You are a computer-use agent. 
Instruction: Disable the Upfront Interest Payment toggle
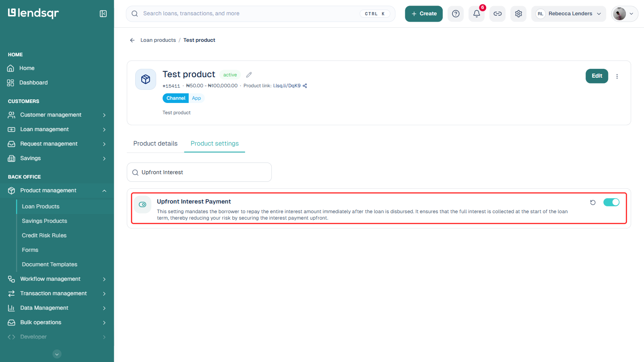pos(611,202)
